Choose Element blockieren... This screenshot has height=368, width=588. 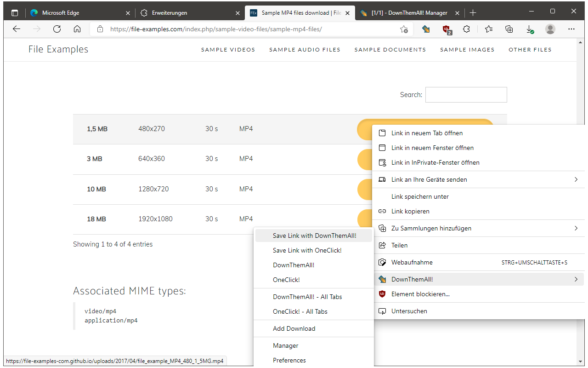[x=479, y=294]
